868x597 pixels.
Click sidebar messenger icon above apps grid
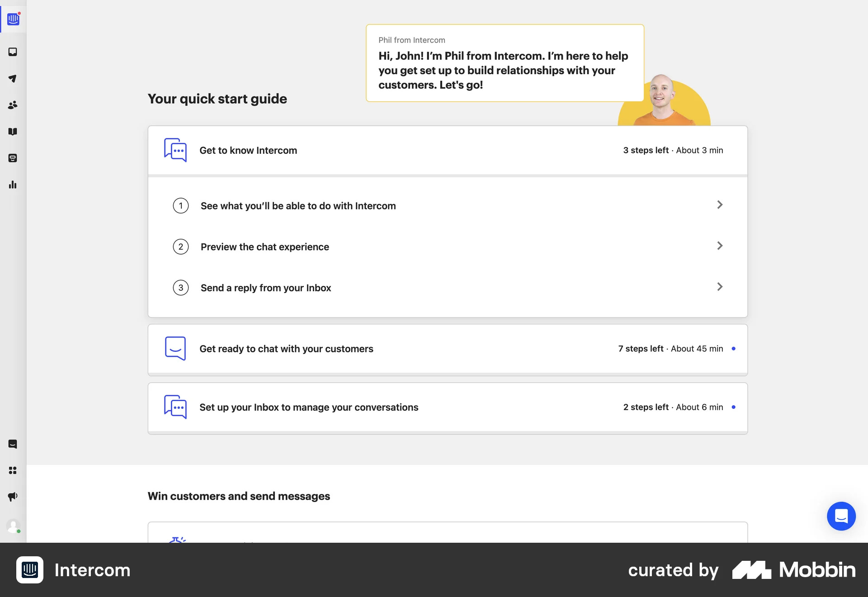click(x=13, y=444)
